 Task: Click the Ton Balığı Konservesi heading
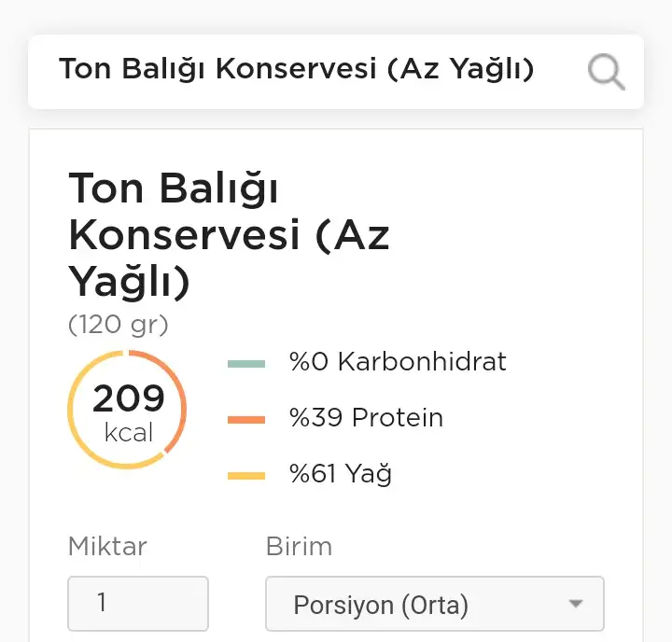click(x=229, y=235)
